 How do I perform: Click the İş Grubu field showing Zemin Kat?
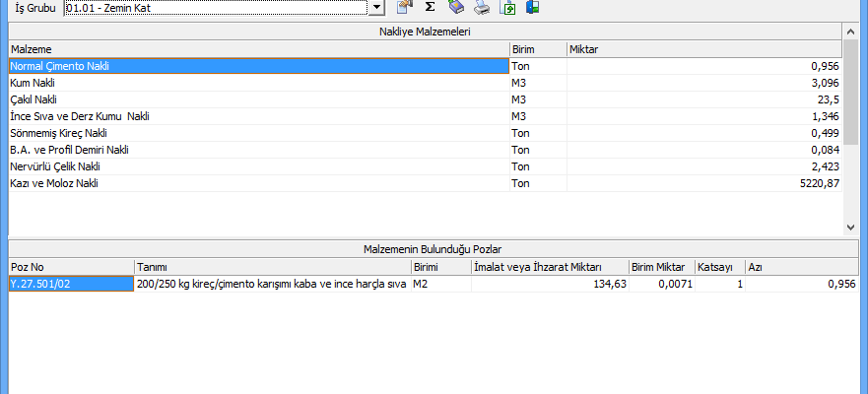point(215,8)
